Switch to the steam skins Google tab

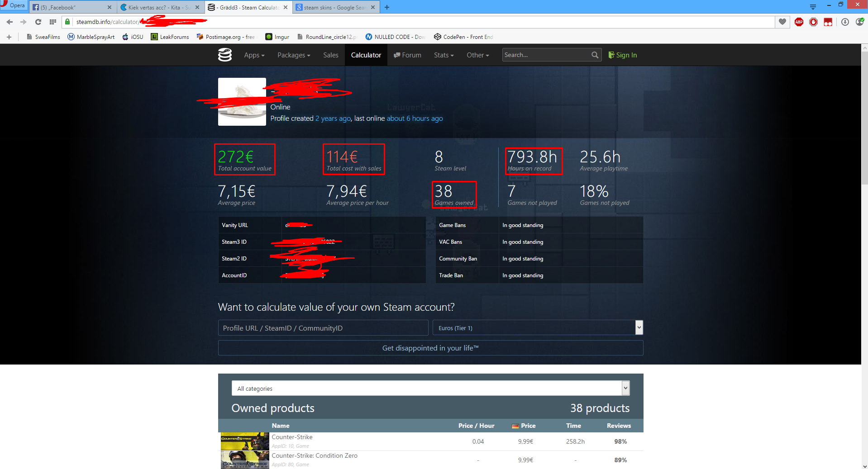[336, 7]
